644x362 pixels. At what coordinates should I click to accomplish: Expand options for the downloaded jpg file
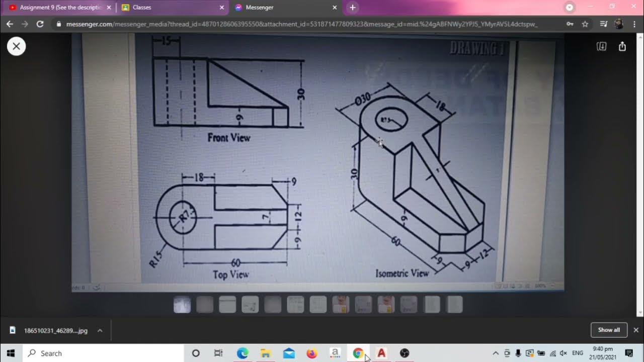pyautogui.click(x=100, y=330)
